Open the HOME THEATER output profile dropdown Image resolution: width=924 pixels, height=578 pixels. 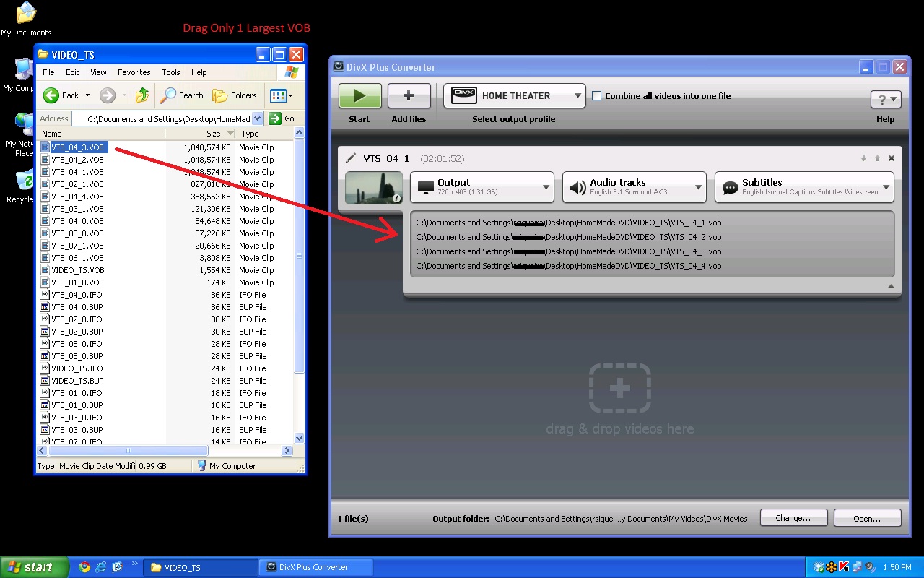tap(514, 95)
